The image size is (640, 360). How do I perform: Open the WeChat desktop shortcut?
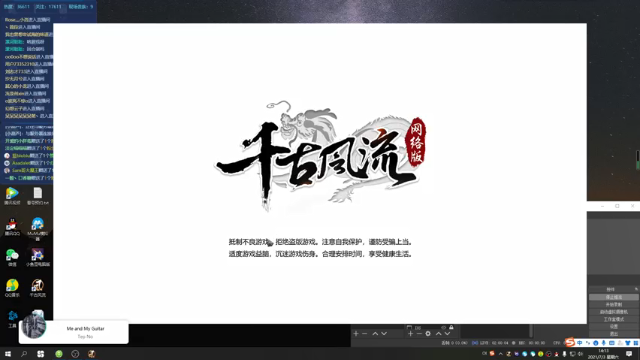pyautogui.click(x=12, y=257)
